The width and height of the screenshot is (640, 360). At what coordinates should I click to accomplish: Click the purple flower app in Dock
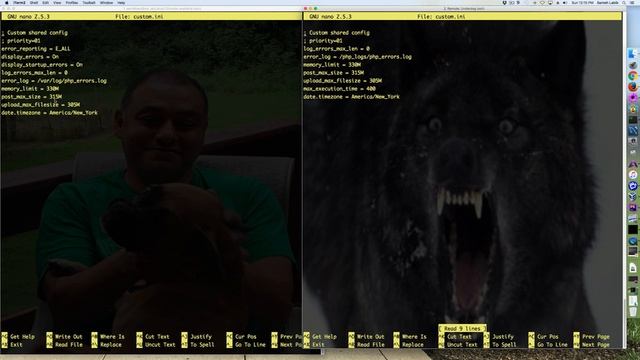click(x=633, y=98)
